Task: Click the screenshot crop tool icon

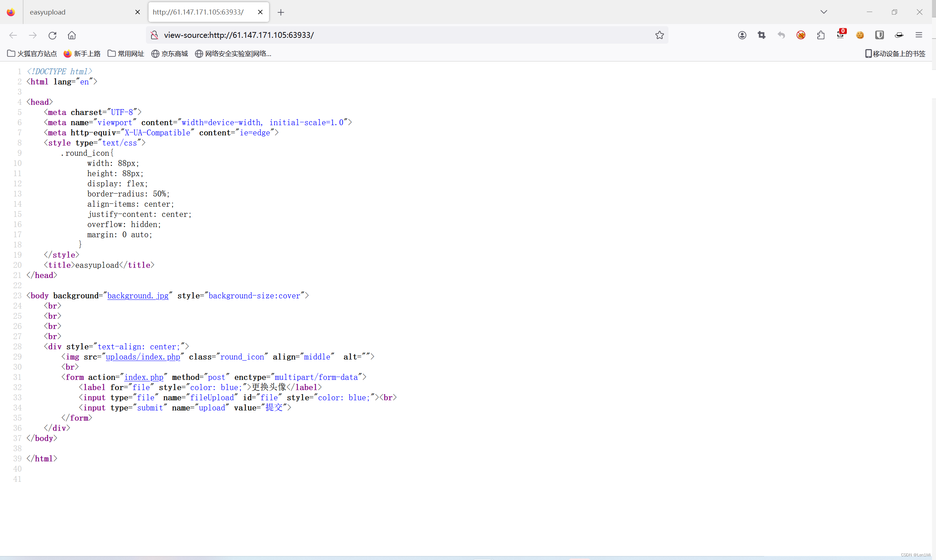Action: [762, 35]
